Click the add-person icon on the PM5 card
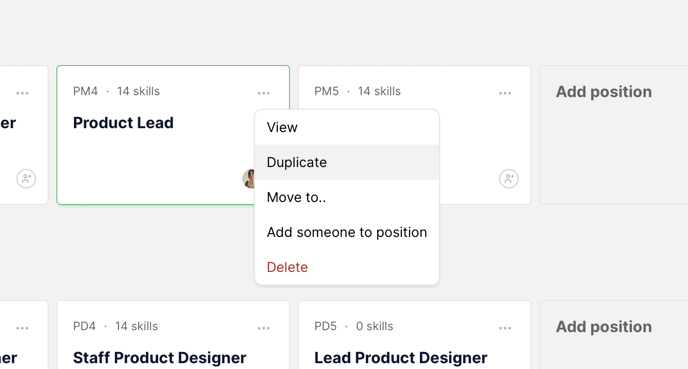 click(509, 179)
